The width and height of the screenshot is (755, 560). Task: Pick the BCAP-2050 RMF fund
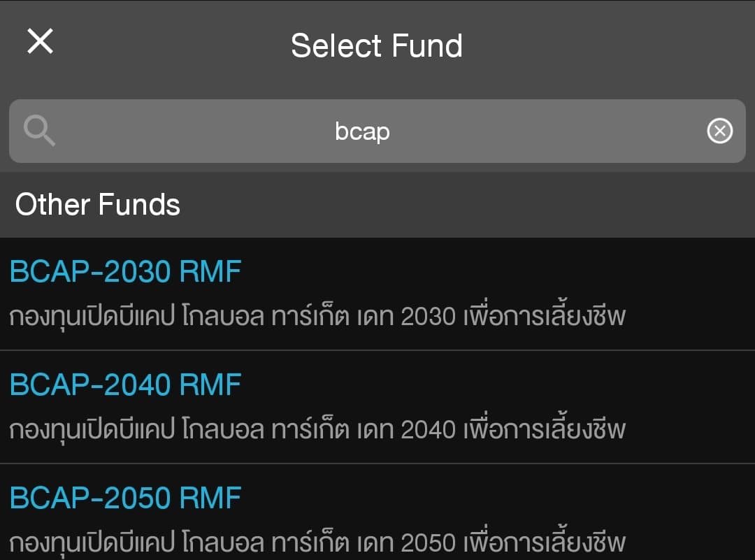(125, 498)
